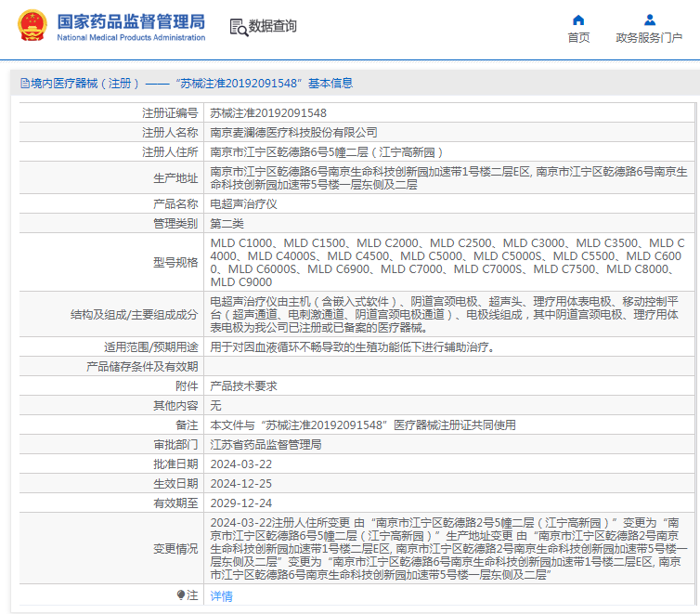This screenshot has width=700, height=614.
Task: Select attachment value 产品技术要求
Action: (244, 386)
